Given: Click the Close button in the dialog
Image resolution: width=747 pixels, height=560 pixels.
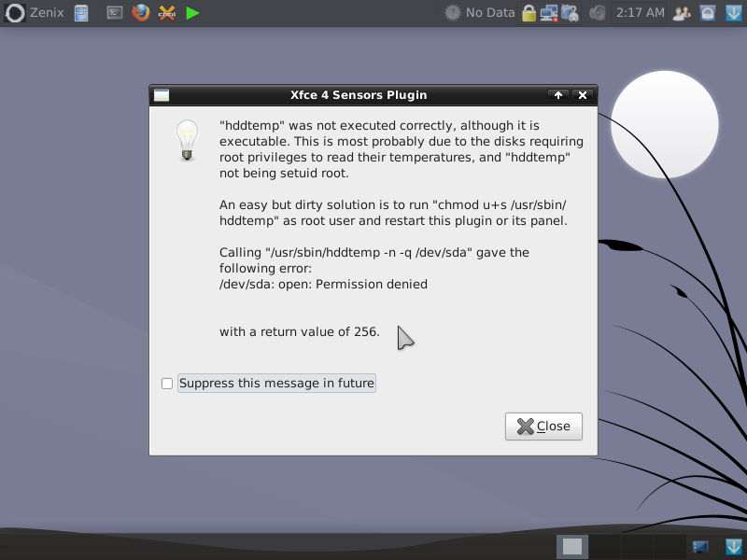Looking at the screenshot, I should coord(543,427).
